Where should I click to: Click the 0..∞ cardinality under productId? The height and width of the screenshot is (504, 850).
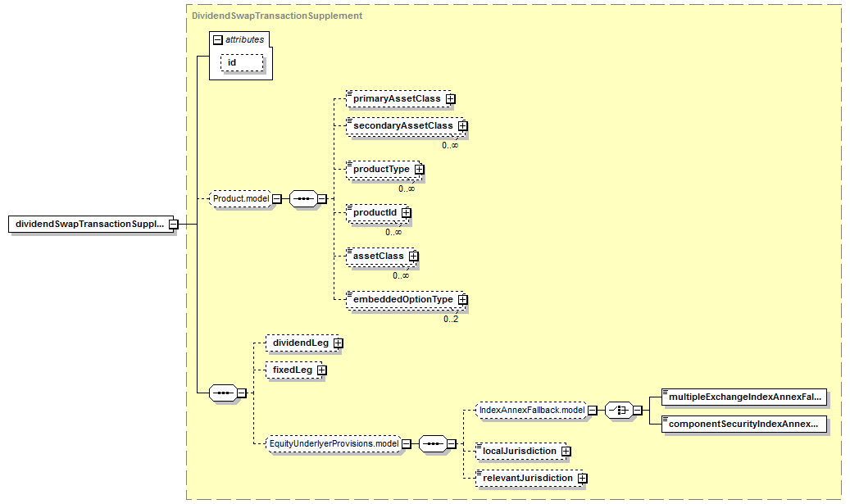(x=393, y=232)
